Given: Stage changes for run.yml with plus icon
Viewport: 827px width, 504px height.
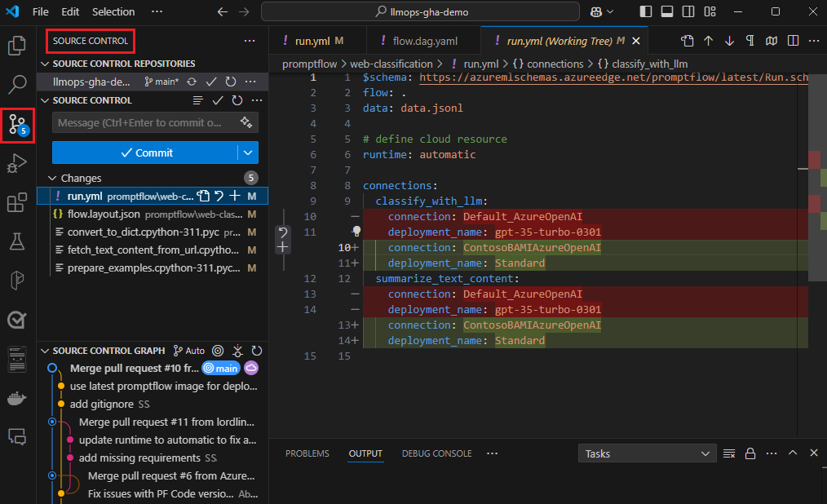Looking at the screenshot, I should point(235,196).
